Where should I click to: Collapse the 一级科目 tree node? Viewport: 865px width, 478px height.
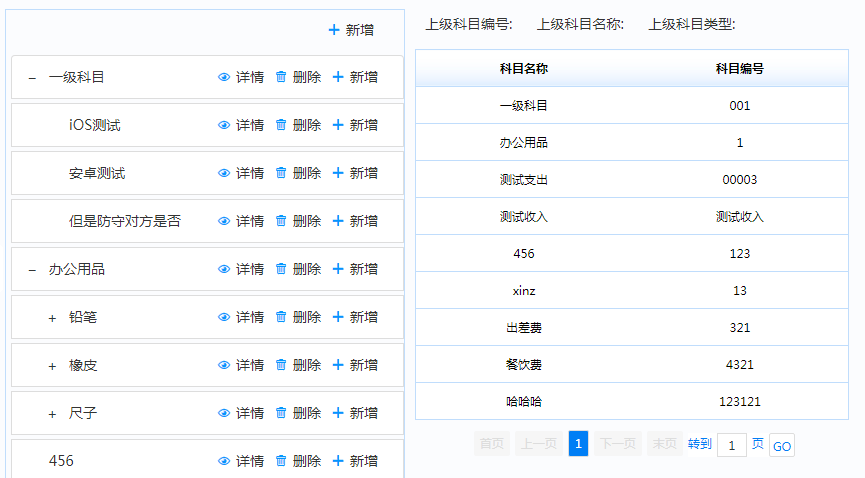click(x=32, y=77)
